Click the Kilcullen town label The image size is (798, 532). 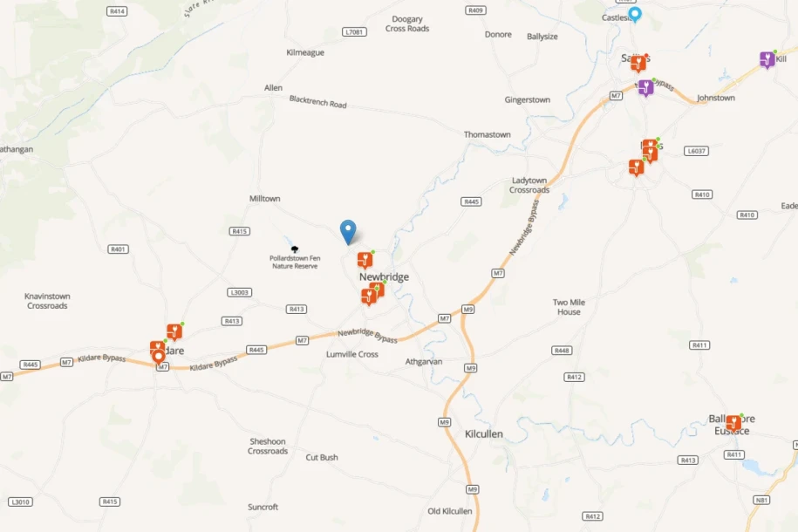point(484,433)
